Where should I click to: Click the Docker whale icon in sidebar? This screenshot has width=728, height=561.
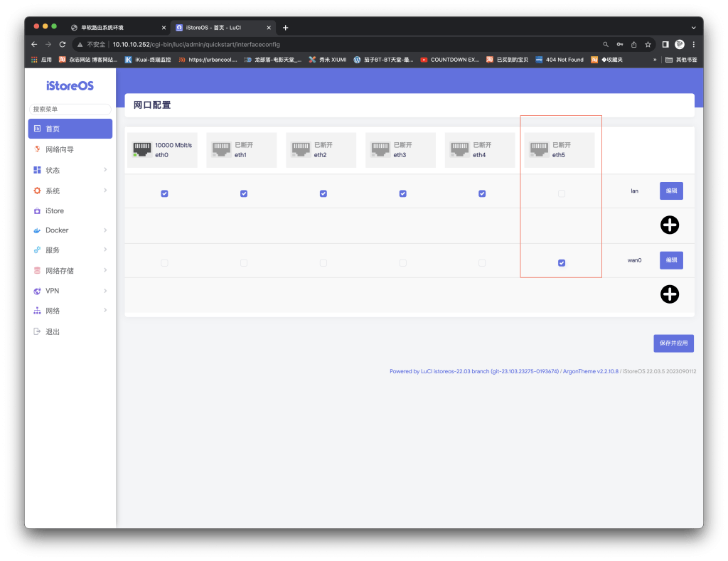tap(37, 230)
